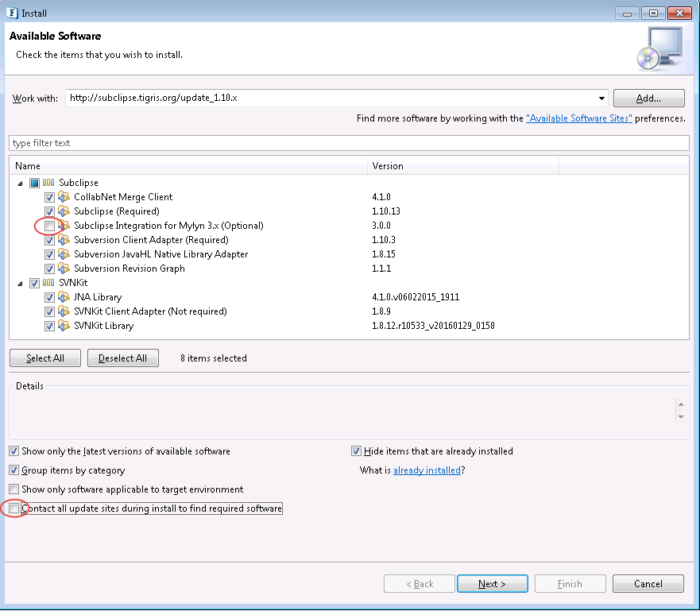
Task: Select version 4.1.0.v06022015_1911 text
Action: (x=416, y=297)
